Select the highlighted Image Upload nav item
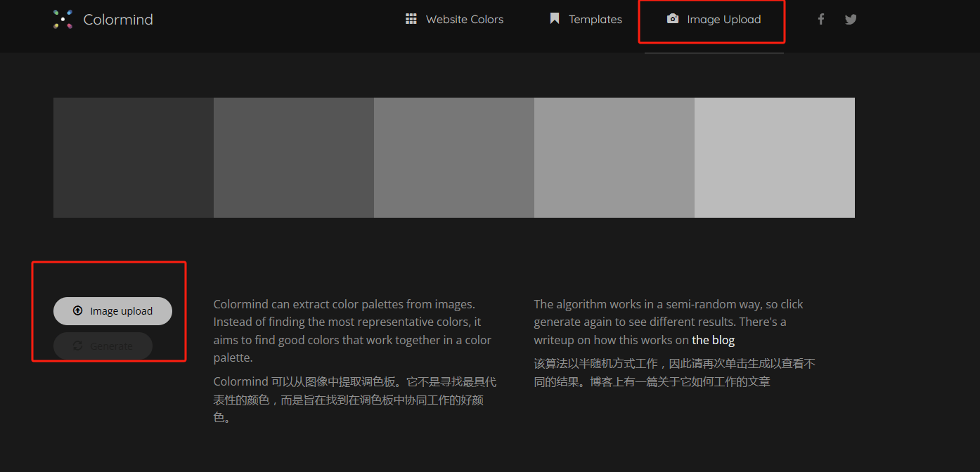Image resolution: width=980 pixels, height=472 pixels. (x=723, y=19)
